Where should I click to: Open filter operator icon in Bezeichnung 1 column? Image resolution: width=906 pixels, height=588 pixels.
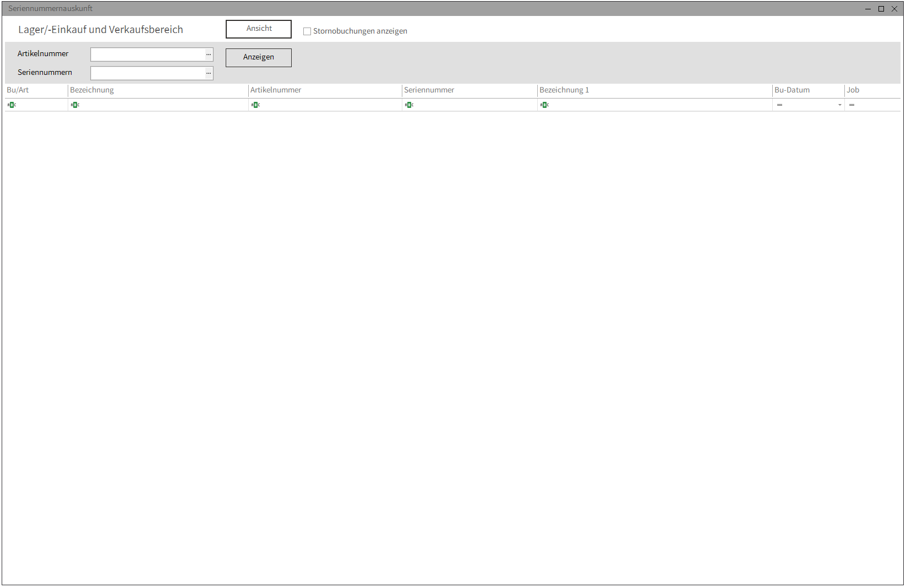point(545,105)
